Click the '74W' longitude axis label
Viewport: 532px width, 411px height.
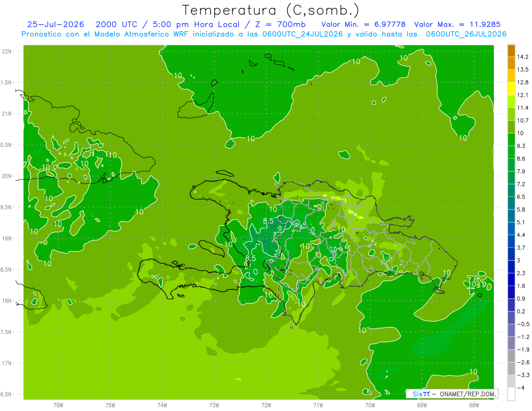[162, 405]
